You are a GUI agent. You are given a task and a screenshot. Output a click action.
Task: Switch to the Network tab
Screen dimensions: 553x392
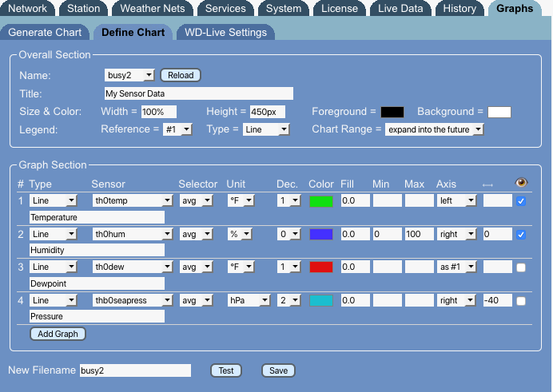click(x=27, y=9)
